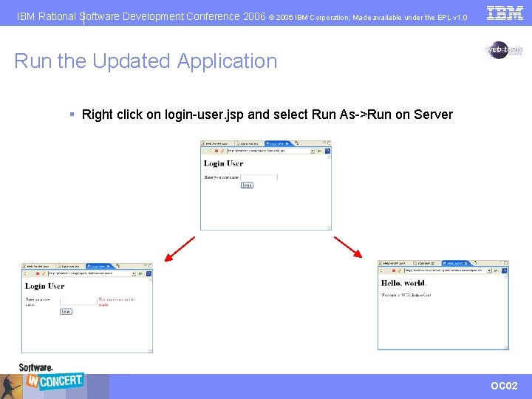Viewport: 532px width, 399px height.
Task: Open URL history dropdown in Hello world browser
Action: [489, 270]
